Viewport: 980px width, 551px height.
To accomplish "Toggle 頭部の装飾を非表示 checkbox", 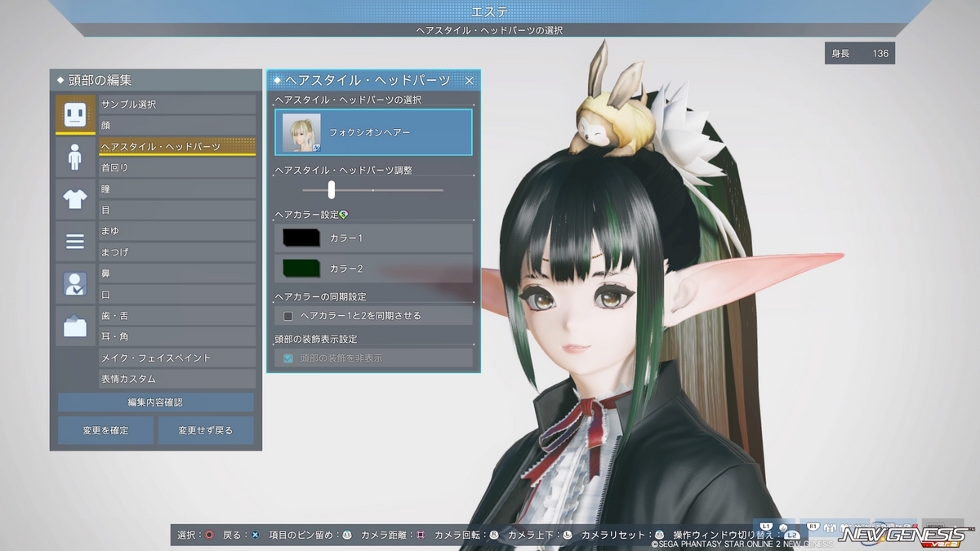I will pyautogui.click(x=287, y=358).
